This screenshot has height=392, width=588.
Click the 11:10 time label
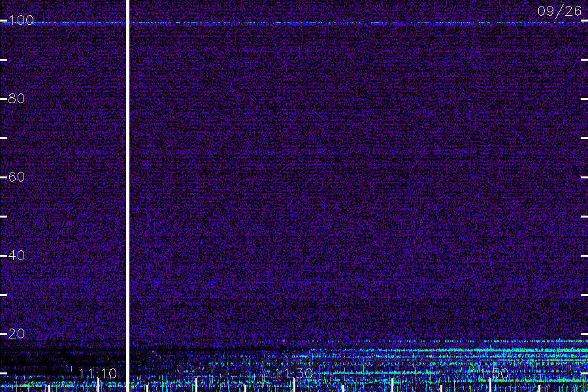pos(98,373)
